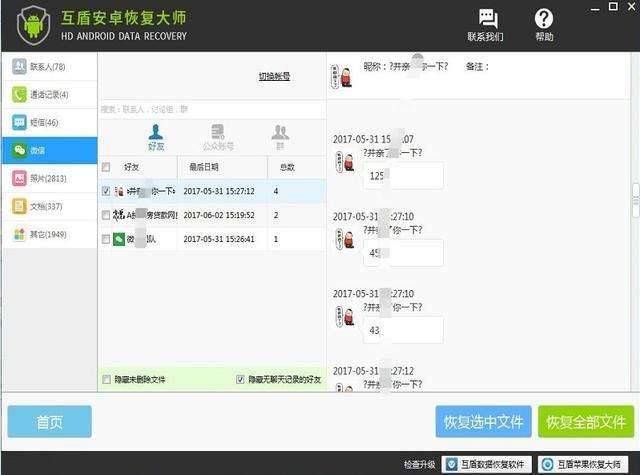The image size is (640, 475).
Task: Open 照片(2813) photos in the sidebar
Action: pyautogui.click(x=49, y=178)
